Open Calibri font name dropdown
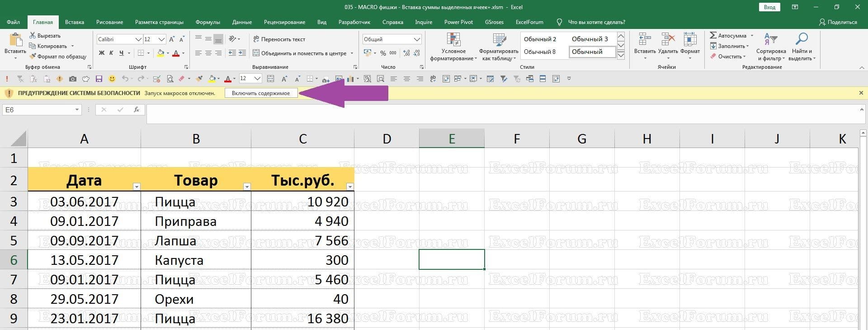 pos(139,39)
